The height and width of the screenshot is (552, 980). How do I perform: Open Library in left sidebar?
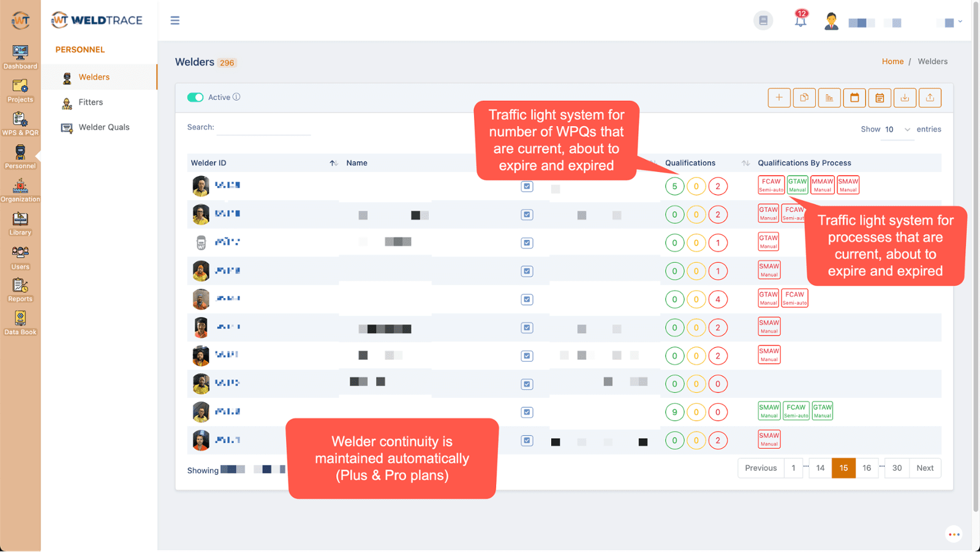click(x=20, y=223)
